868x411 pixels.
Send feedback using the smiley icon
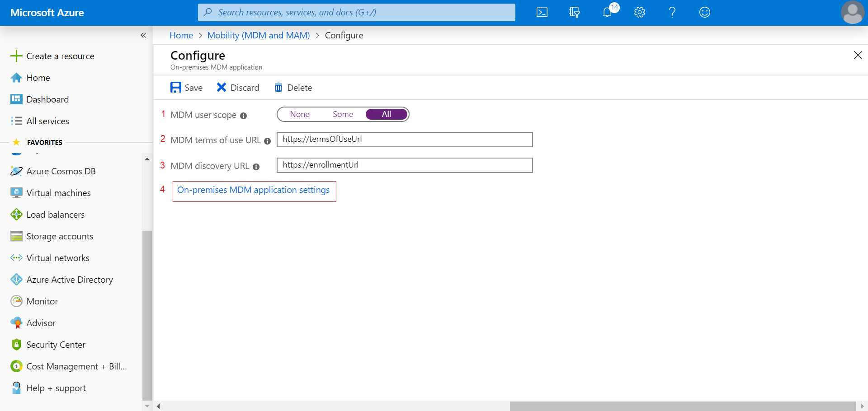tap(704, 12)
